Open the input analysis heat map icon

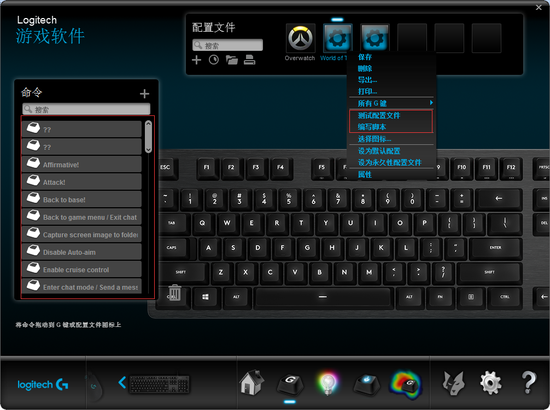coord(405,384)
